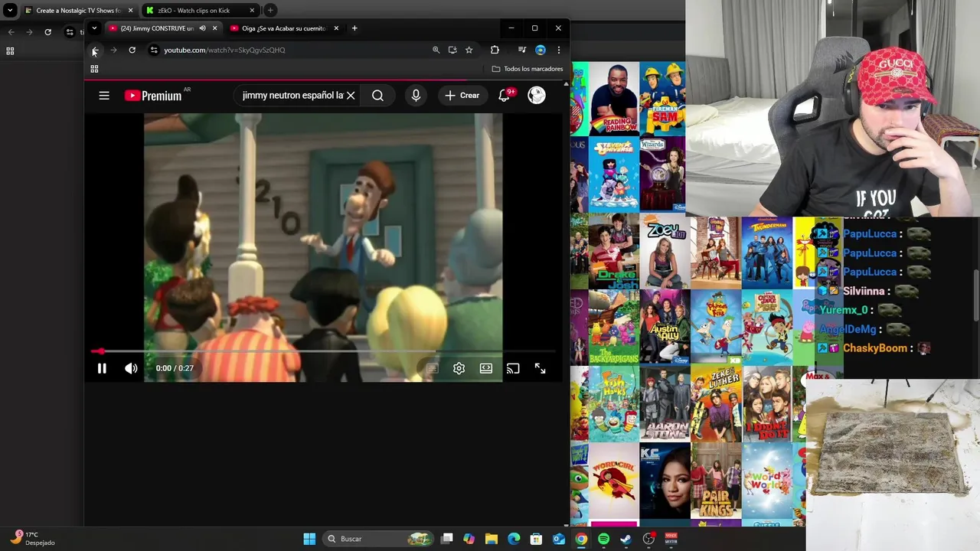
Task: Open YouTube notifications bell
Action: 505,96
